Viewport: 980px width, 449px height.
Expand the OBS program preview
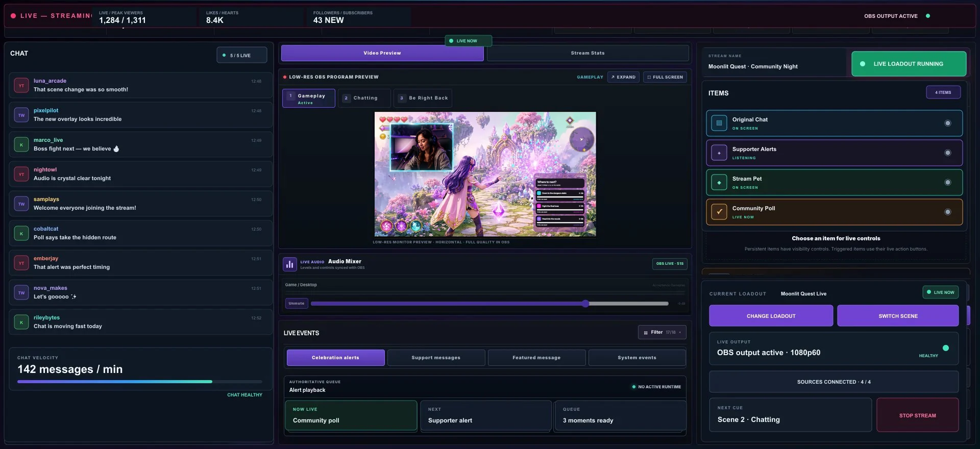(x=623, y=77)
